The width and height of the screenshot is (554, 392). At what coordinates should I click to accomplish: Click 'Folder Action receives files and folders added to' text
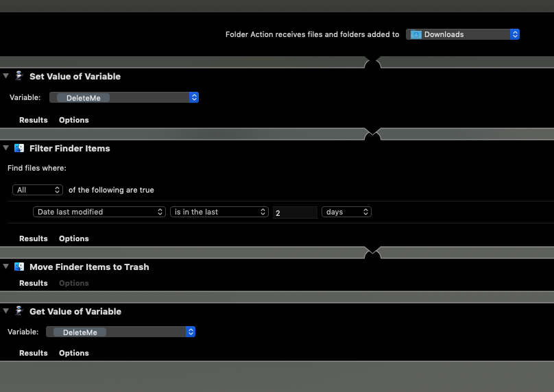(x=313, y=34)
